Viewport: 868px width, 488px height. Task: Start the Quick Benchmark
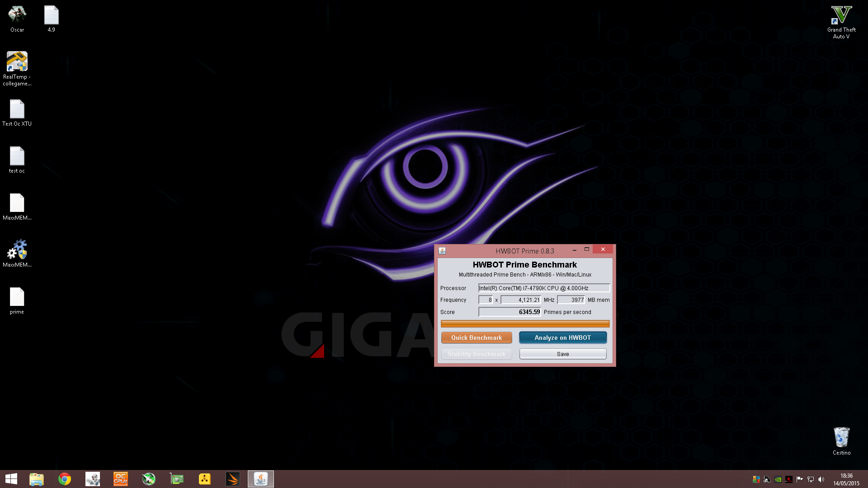(476, 338)
